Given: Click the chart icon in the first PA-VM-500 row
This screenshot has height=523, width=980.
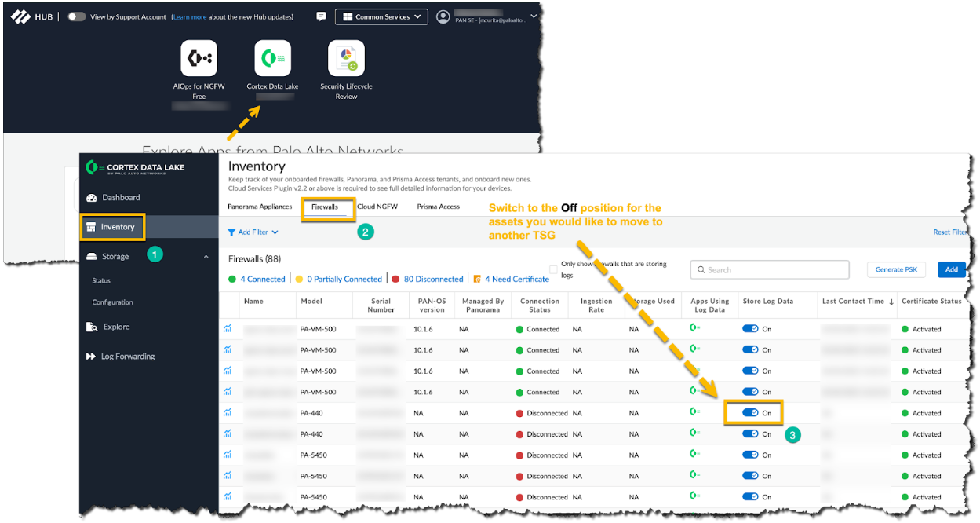Looking at the screenshot, I should pyautogui.click(x=228, y=329).
